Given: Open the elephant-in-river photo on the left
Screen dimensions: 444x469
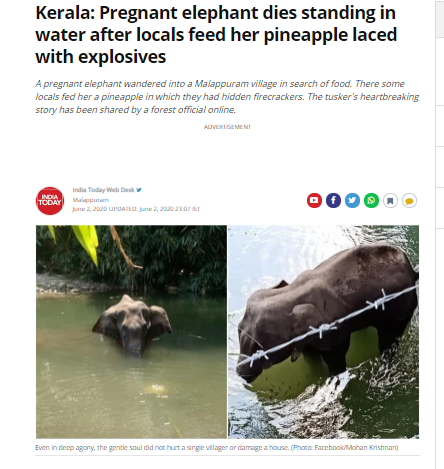Looking at the screenshot, I should (131, 332).
